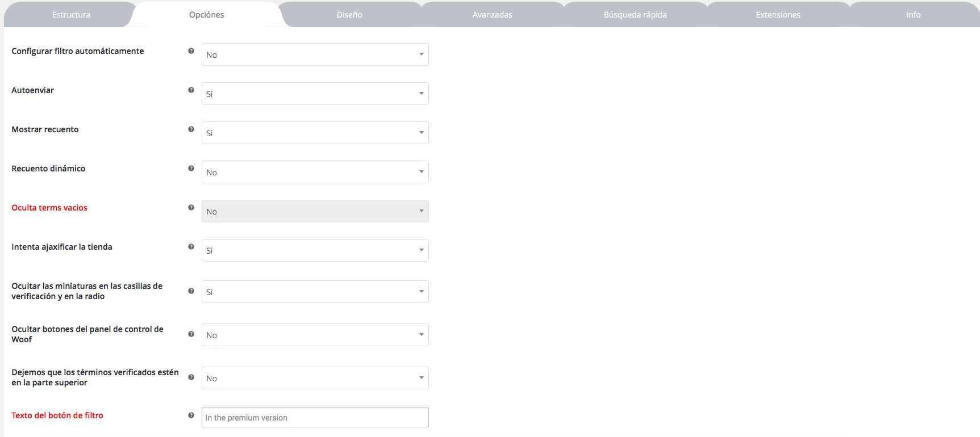980x437 pixels.
Task: Click the 'Mostrar recuento' label
Action: [45, 129]
